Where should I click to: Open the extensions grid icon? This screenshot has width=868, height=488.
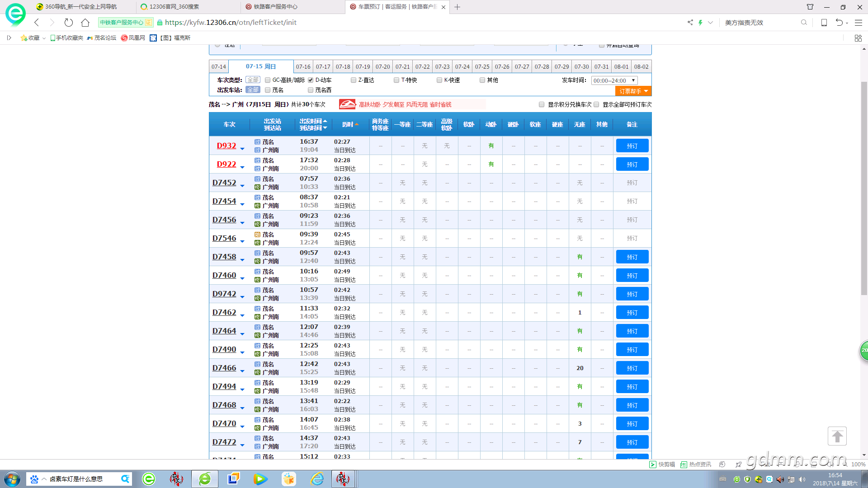858,38
